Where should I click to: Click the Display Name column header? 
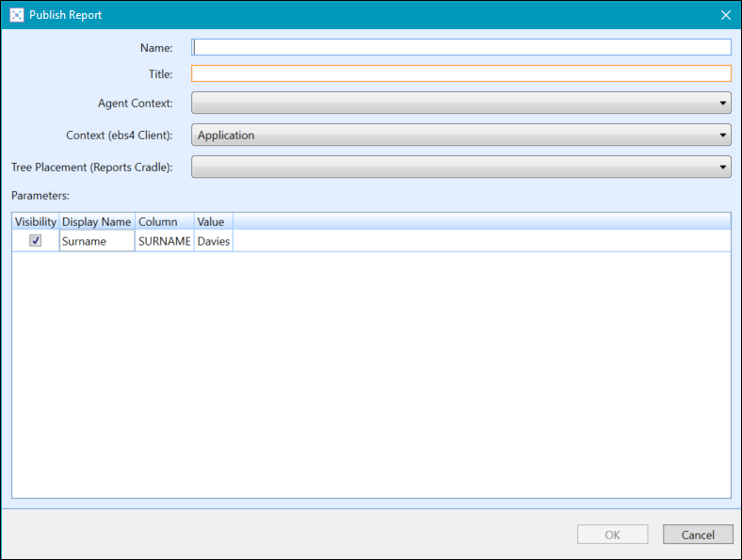tap(97, 222)
